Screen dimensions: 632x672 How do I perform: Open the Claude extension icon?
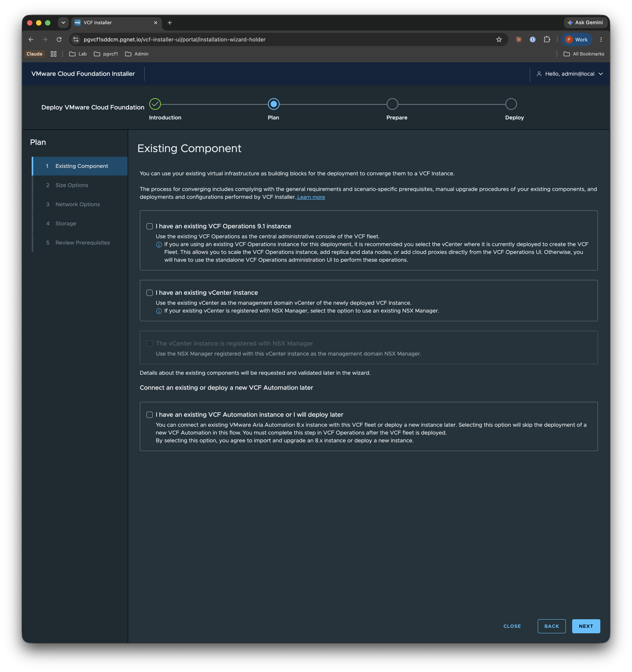[x=518, y=39]
